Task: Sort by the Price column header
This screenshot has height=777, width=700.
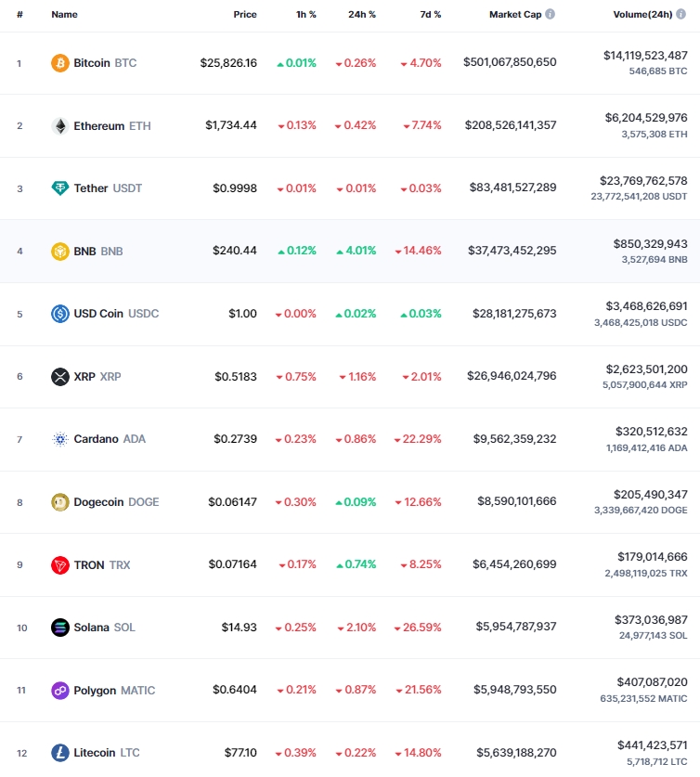Action: 245,14
